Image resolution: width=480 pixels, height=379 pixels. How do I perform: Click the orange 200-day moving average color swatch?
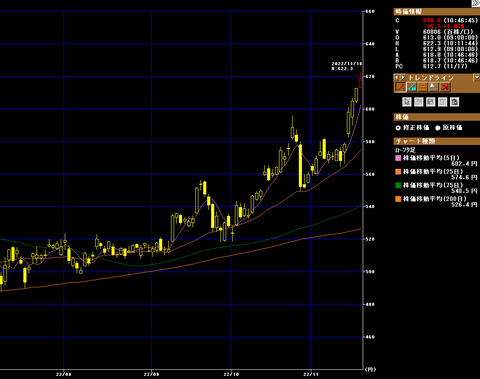[x=398, y=199]
